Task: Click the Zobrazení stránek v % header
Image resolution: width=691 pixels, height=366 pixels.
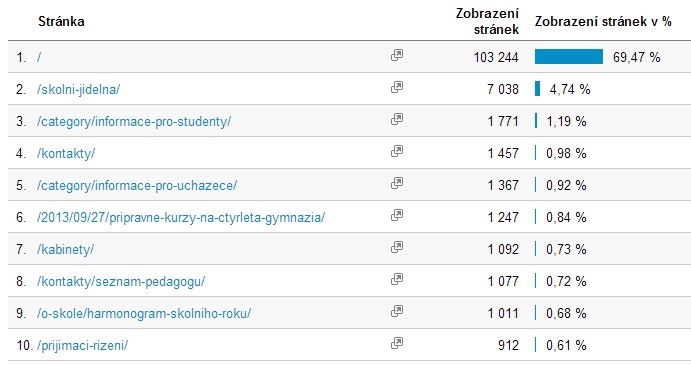Action: click(x=603, y=22)
